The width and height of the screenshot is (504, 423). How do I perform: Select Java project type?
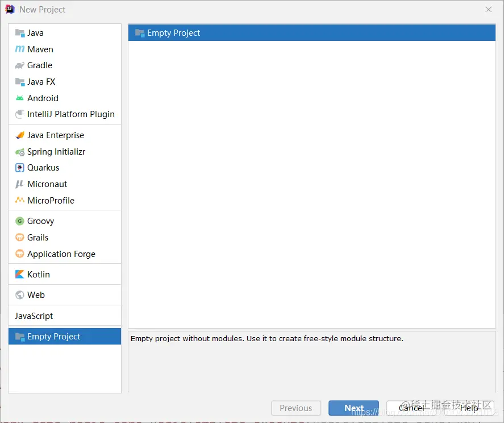click(65, 33)
